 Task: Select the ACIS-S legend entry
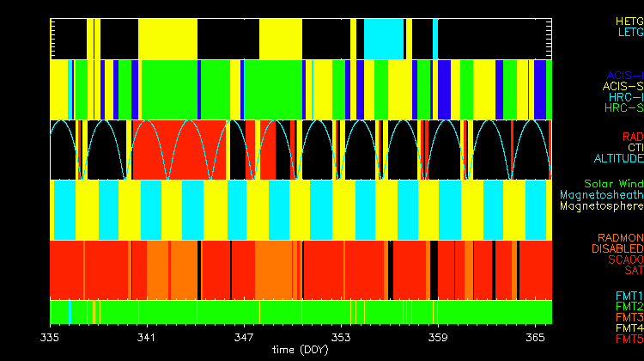point(623,86)
